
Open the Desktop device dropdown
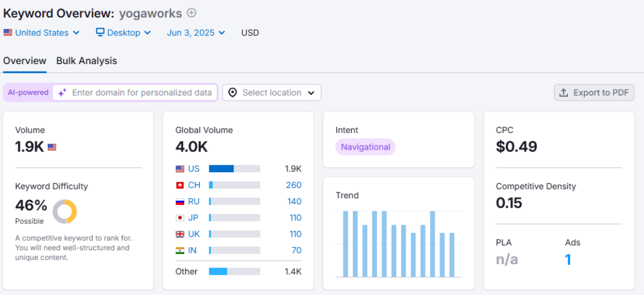(123, 33)
